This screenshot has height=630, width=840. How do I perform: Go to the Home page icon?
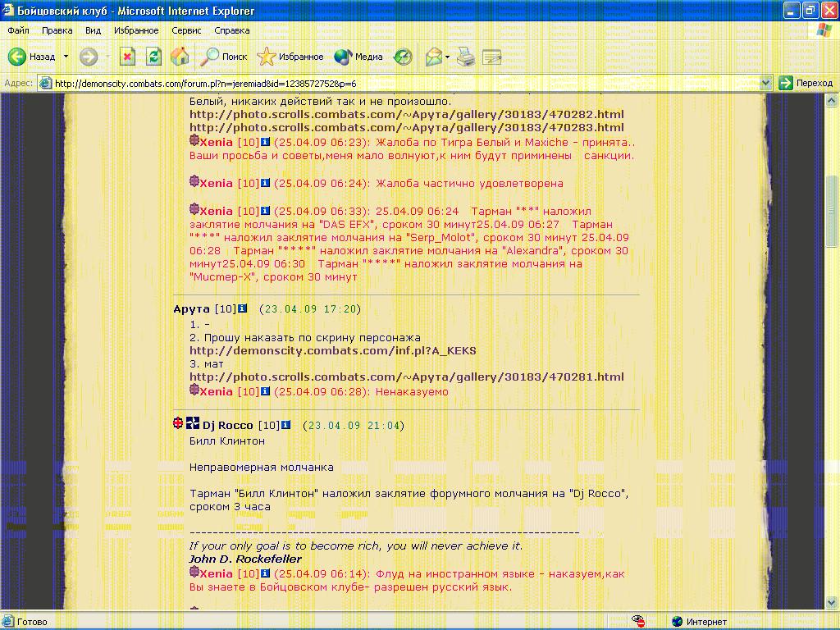click(180, 57)
